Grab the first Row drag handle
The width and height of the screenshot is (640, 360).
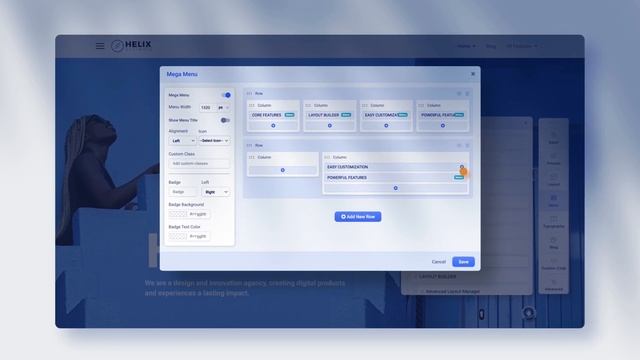click(249, 93)
